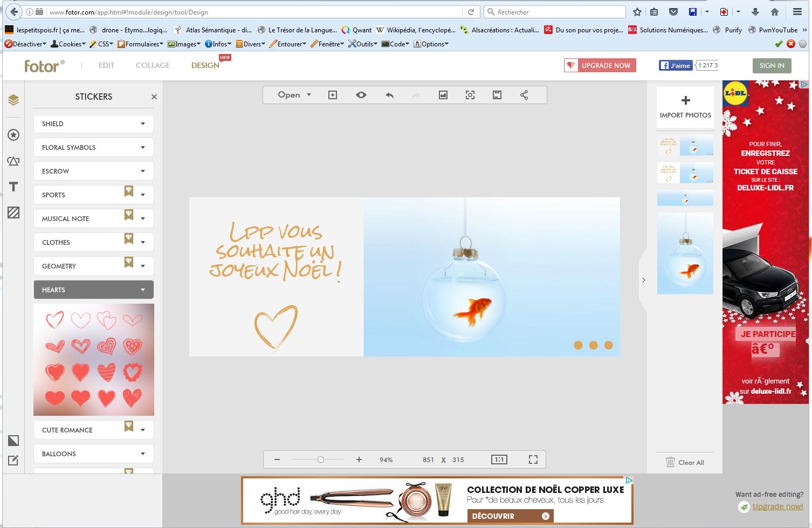The width and height of the screenshot is (812, 528).
Task: Switch to the Edit tab
Action: point(106,65)
